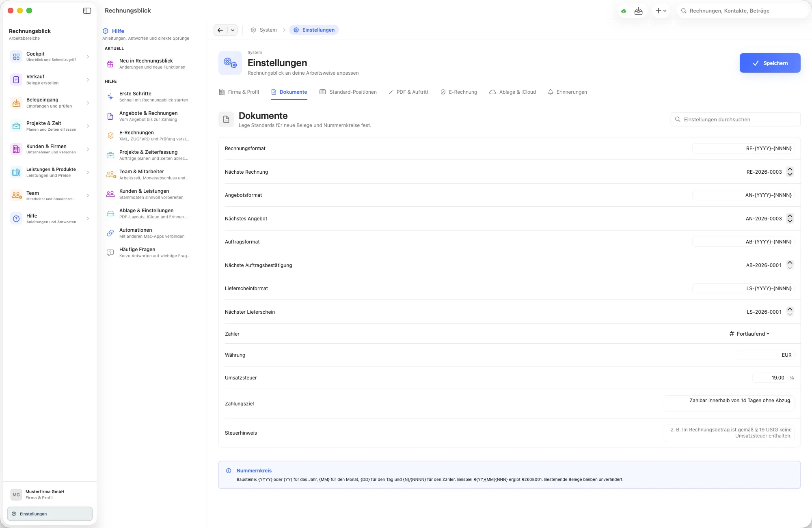Switch to the Firma & Profil tab
Viewport: 812px width, 528px height.
(239, 92)
